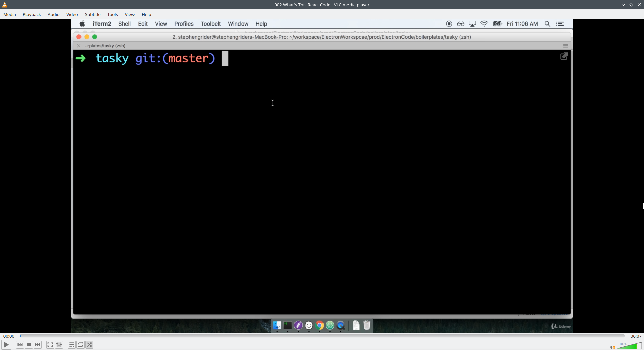The image size is (644, 350).
Task: Click the Wi-Fi status icon
Action: tap(484, 24)
